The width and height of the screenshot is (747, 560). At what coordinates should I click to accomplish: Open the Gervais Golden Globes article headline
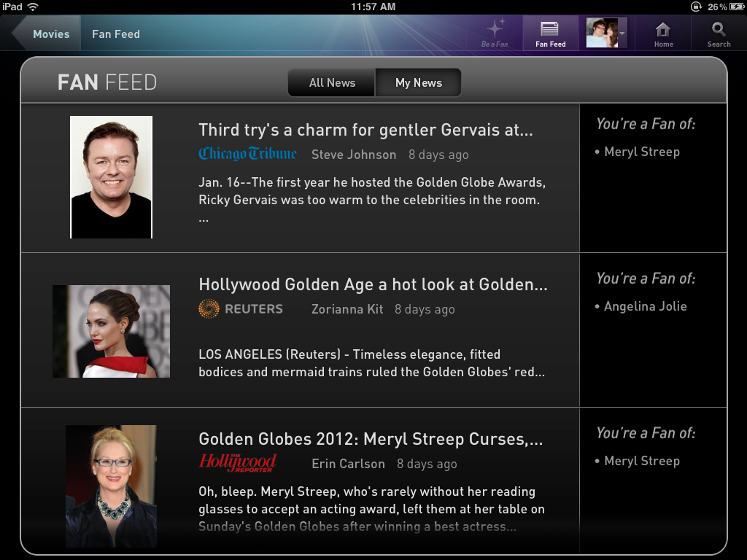(365, 130)
